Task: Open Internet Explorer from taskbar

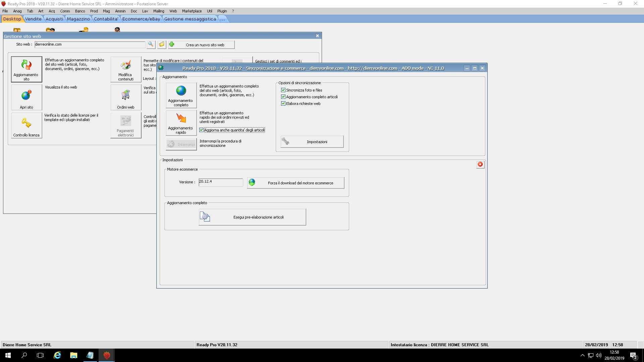Action: [x=57, y=355]
